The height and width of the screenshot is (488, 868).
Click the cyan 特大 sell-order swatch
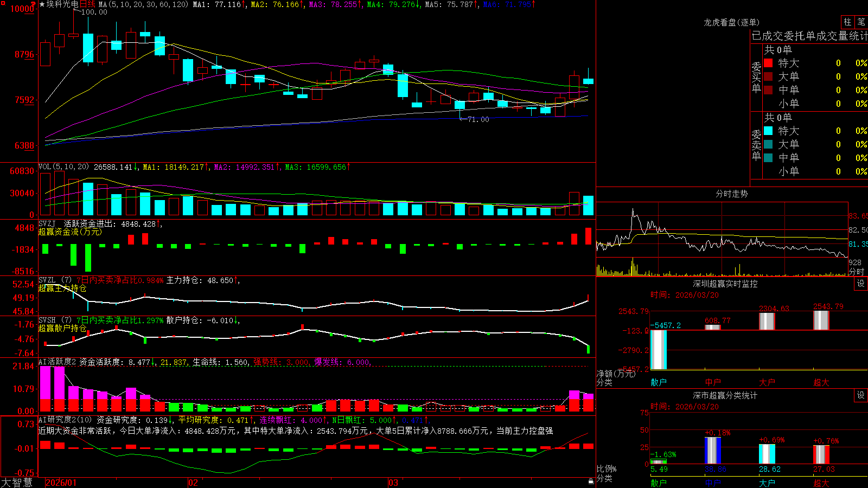pos(768,131)
